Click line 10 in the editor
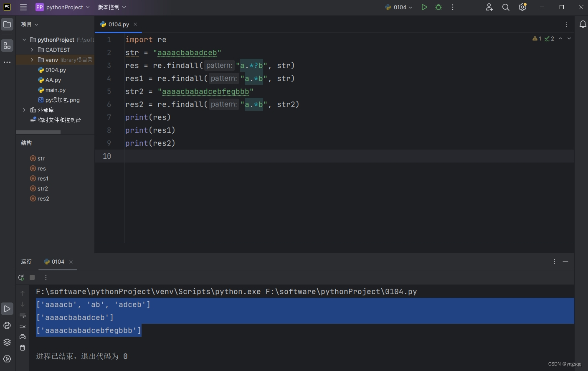Screen dimensions: 588x371 point(334,156)
